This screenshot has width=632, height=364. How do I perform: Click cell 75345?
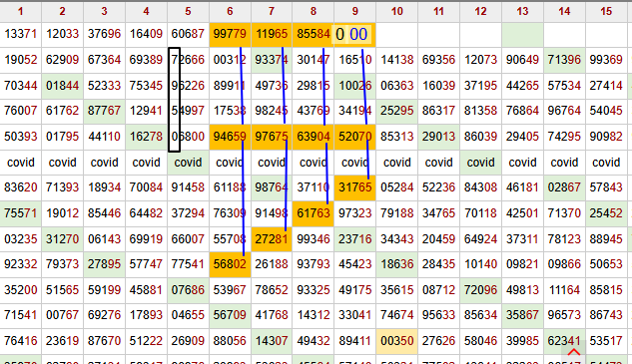point(146,86)
